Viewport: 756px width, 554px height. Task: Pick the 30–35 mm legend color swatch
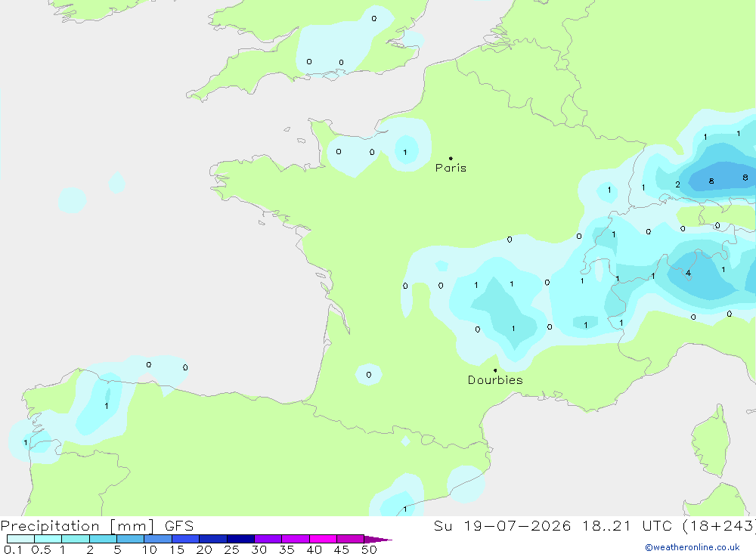point(268,539)
